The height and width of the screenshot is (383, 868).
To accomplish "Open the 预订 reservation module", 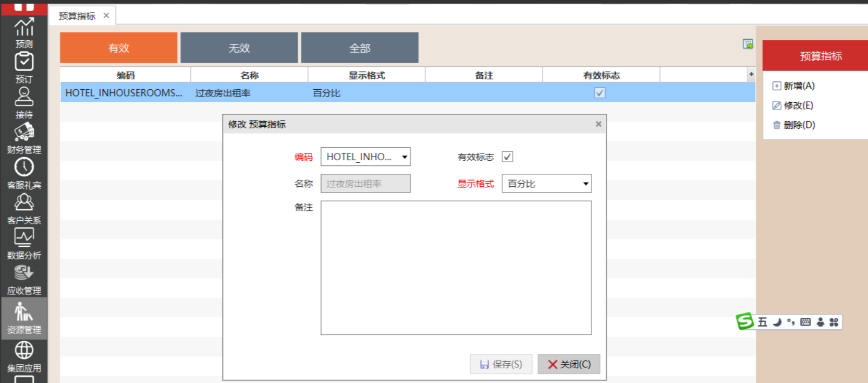I will point(24,67).
